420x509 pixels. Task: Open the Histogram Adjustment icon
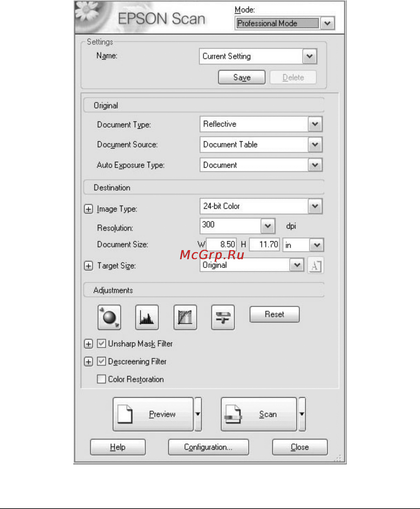pyautogui.click(x=147, y=317)
